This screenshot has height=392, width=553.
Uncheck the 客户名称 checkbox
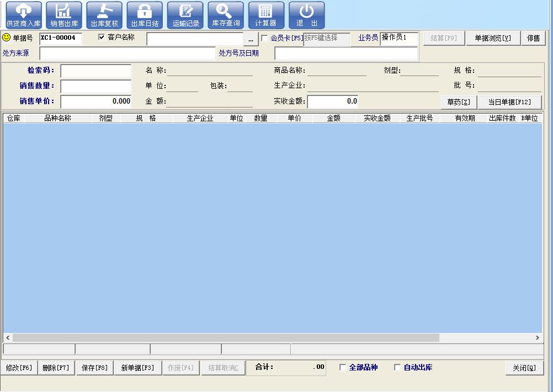(x=102, y=37)
